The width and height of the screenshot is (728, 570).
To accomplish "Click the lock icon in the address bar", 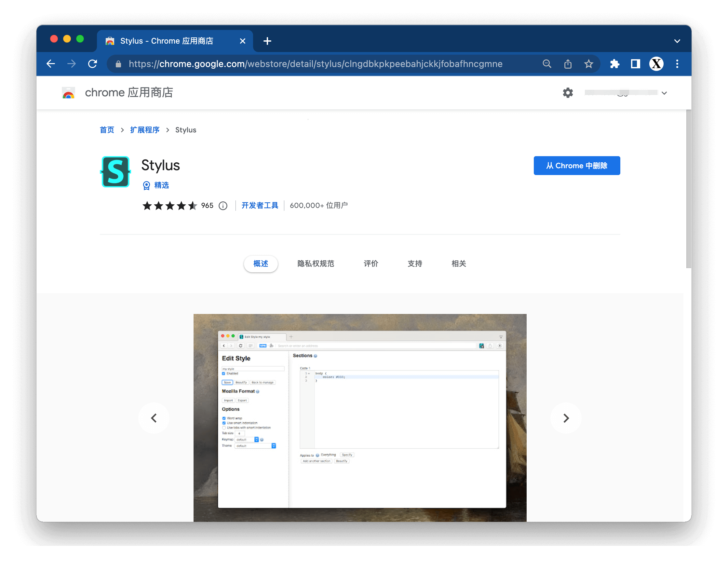I will [x=118, y=64].
